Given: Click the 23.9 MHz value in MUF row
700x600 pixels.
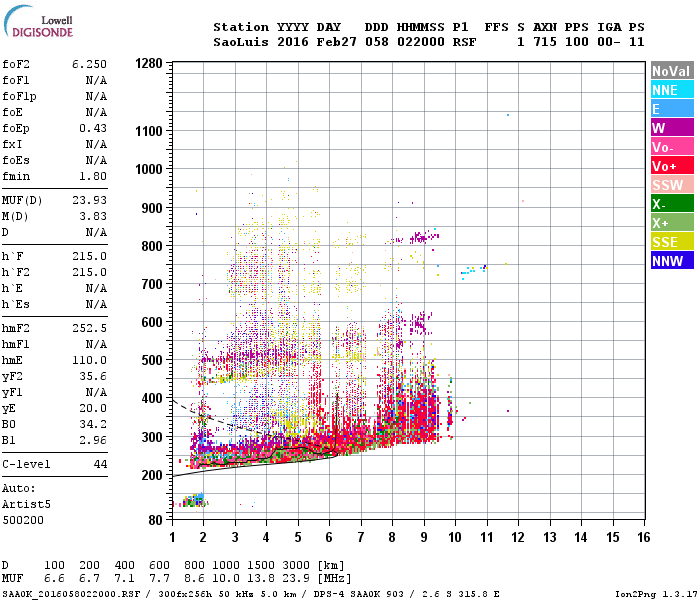Looking at the screenshot, I should [296, 579].
